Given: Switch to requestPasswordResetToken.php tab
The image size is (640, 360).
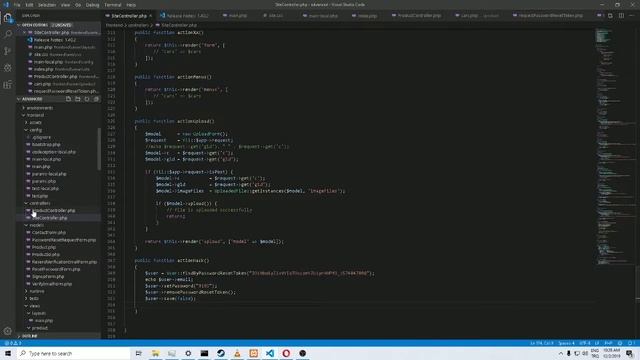Looking at the screenshot, I should tap(548, 16).
